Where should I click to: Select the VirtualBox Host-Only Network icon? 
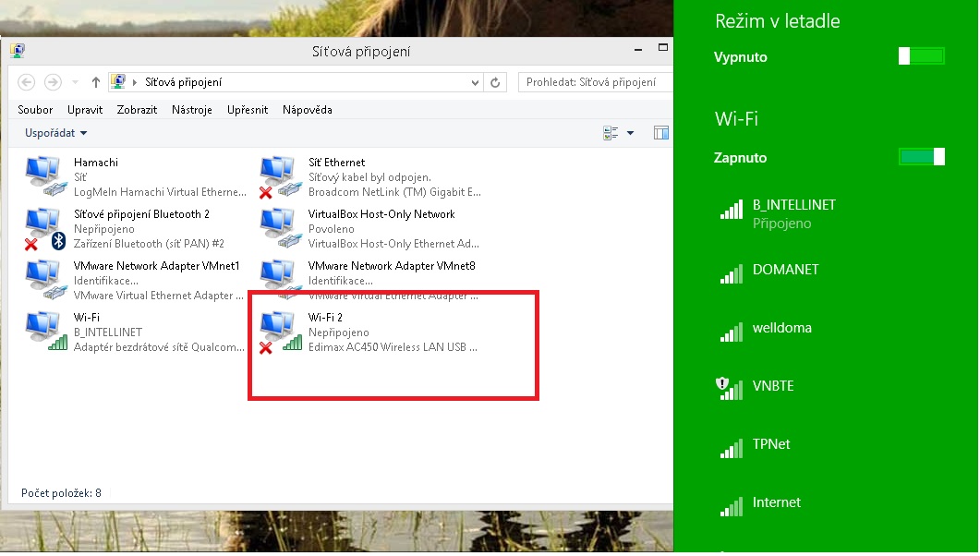click(281, 228)
